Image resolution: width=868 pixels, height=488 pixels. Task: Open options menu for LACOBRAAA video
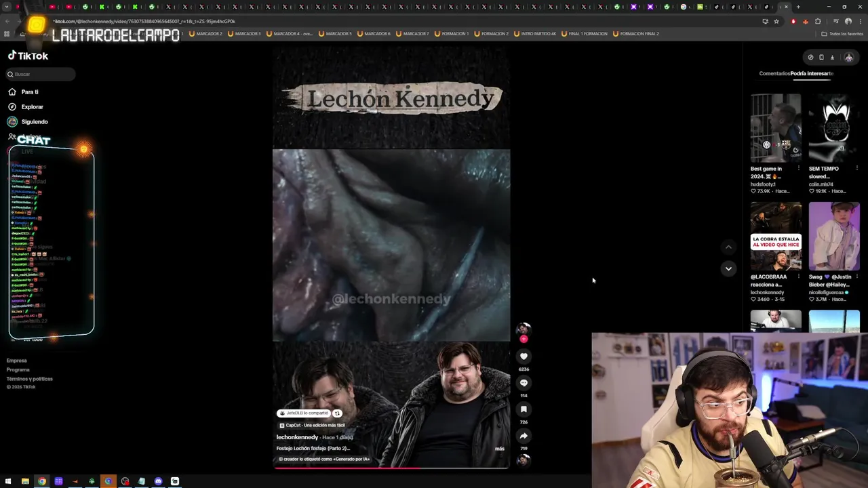798,277
